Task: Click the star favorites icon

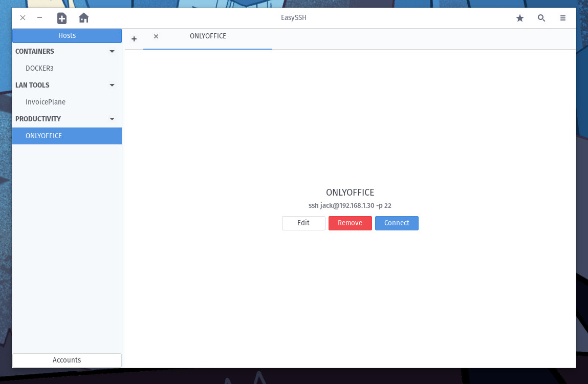Action: [x=520, y=18]
